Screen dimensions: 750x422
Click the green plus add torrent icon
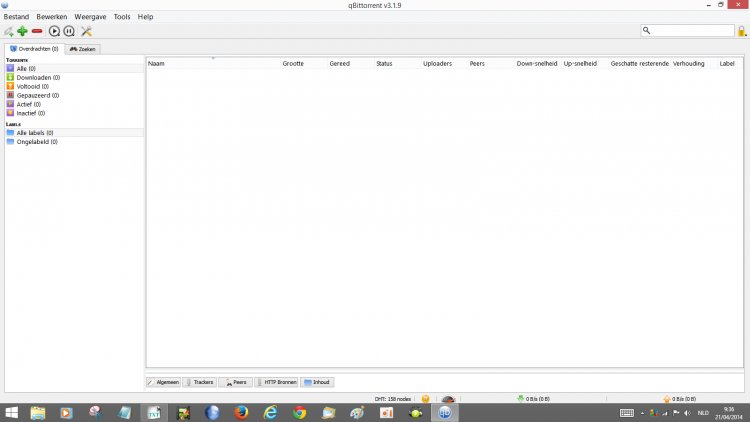pos(22,31)
